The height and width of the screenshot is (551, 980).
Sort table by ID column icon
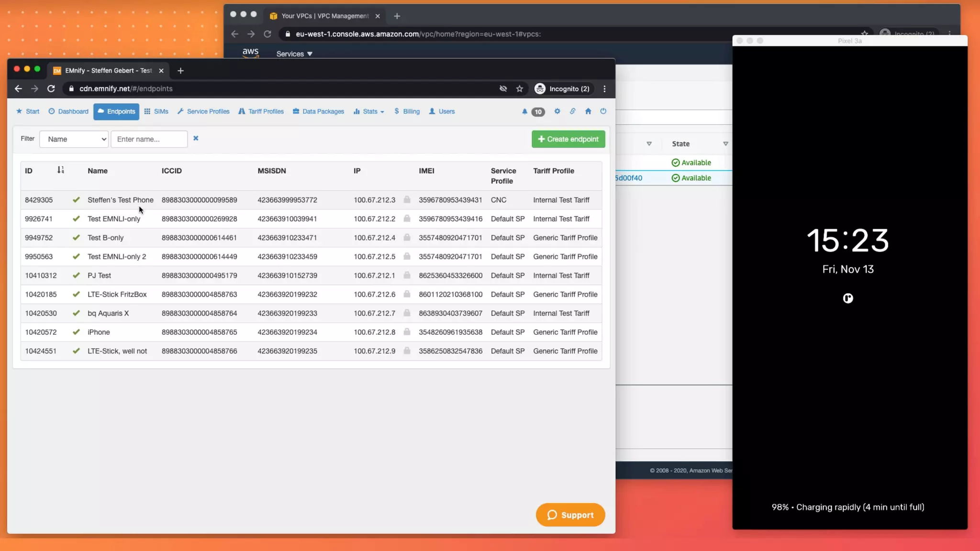(x=60, y=170)
